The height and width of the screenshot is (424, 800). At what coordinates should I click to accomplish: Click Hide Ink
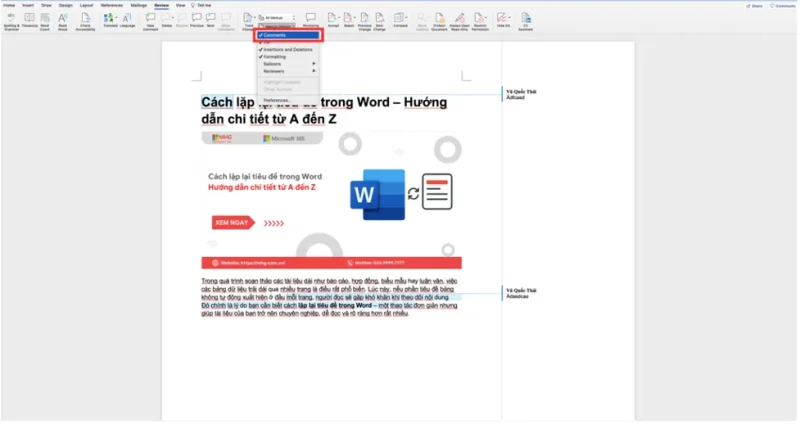[503, 20]
